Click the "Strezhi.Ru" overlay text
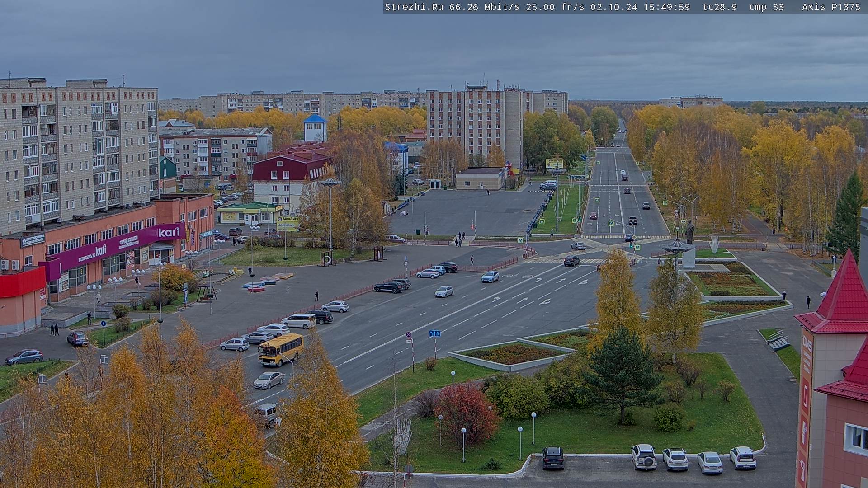Screen dimensions: 868x488 414,7
